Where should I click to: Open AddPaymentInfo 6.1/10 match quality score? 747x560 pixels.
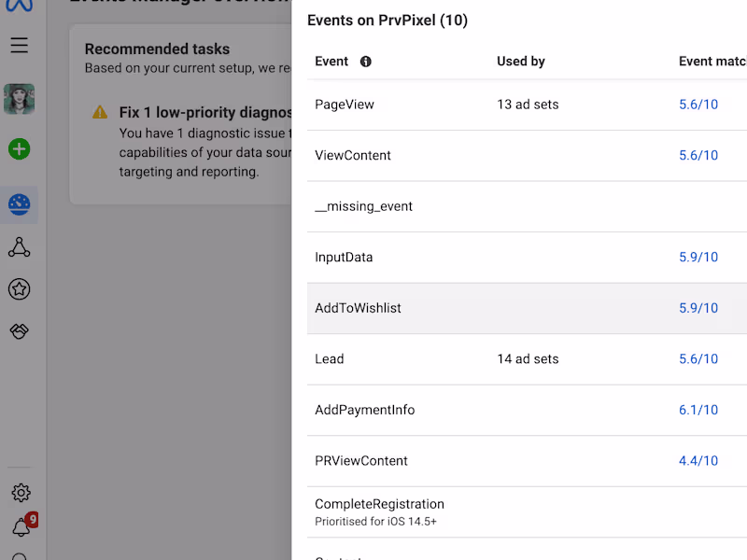click(x=698, y=410)
